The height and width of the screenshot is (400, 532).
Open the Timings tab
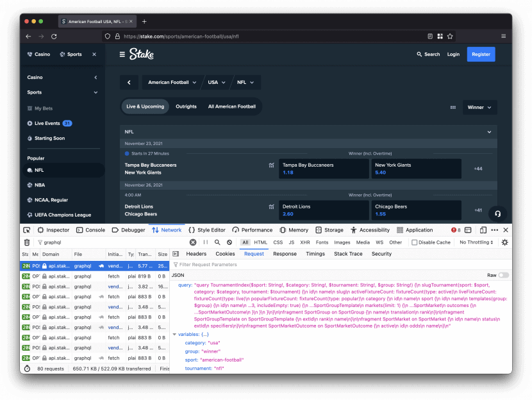coord(315,254)
